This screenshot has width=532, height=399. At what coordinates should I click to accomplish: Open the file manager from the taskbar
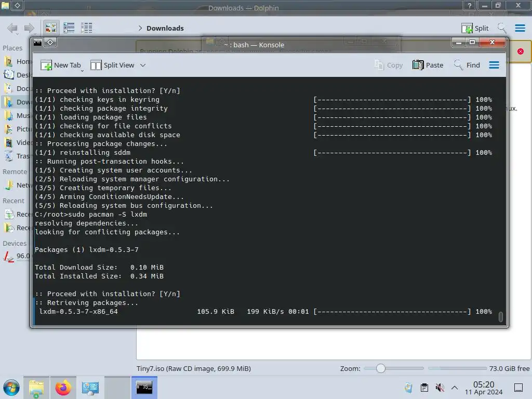[36, 388]
